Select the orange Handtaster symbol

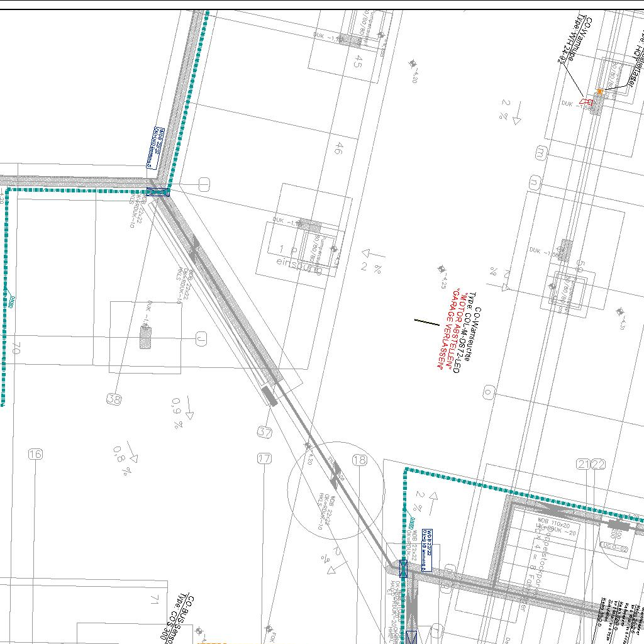point(600,92)
